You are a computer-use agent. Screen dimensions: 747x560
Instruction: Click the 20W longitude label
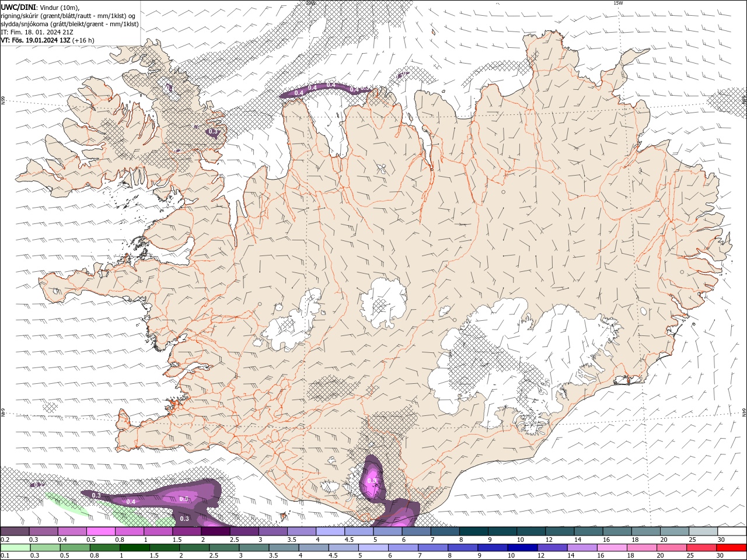point(310,3)
